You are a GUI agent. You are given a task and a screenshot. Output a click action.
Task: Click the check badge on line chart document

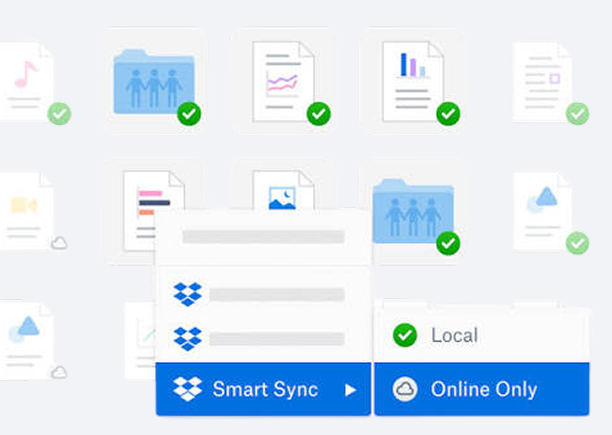[x=318, y=114]
